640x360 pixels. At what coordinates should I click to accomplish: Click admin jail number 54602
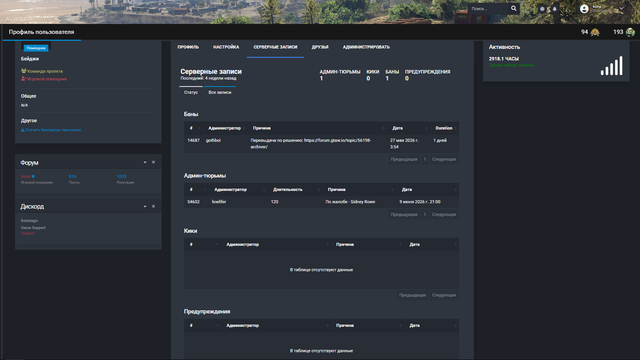[193, 202]
